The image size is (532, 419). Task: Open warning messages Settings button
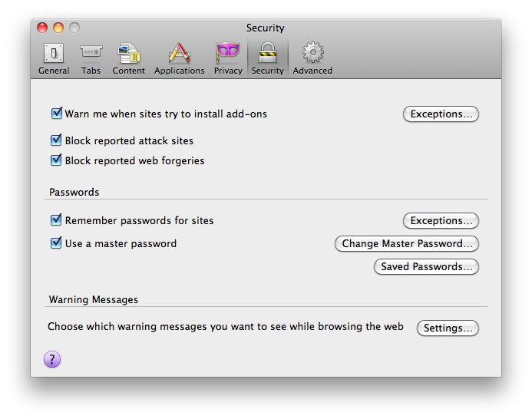pos(448,328)
